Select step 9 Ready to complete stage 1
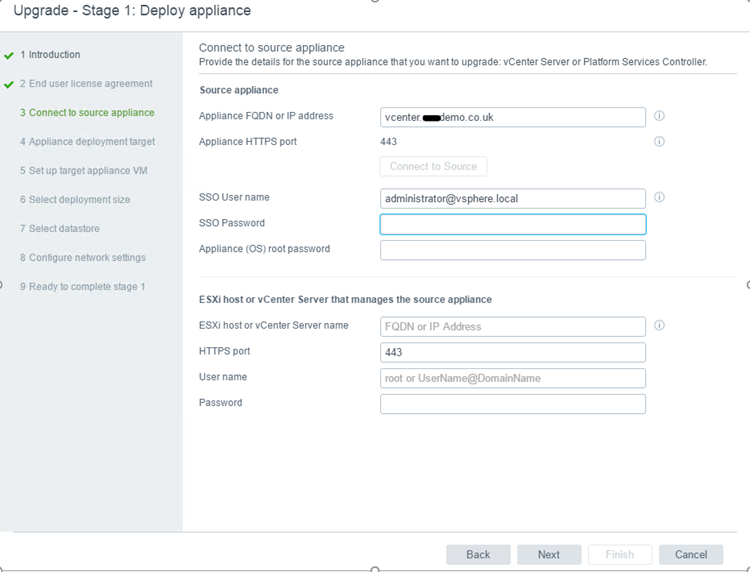 82,286
